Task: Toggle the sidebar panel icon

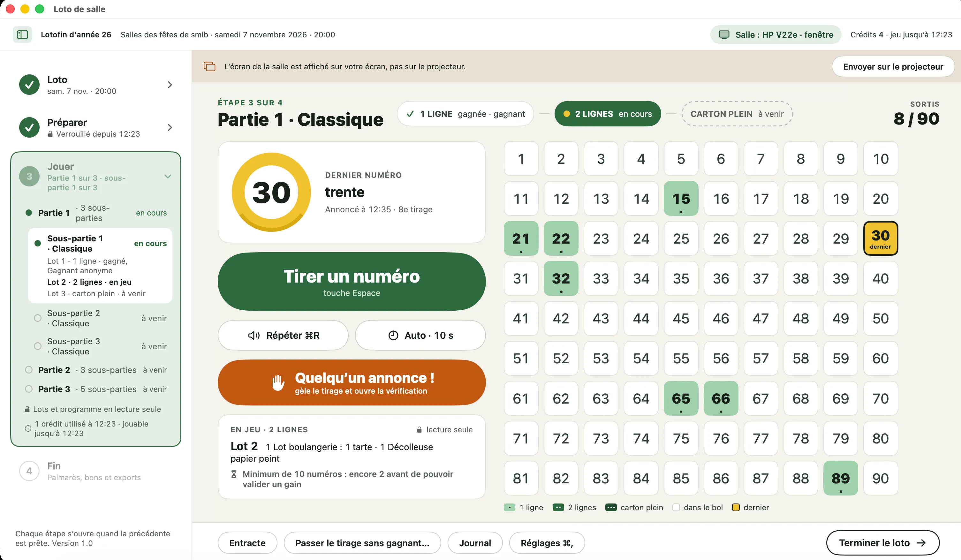Action: point(22,35)
